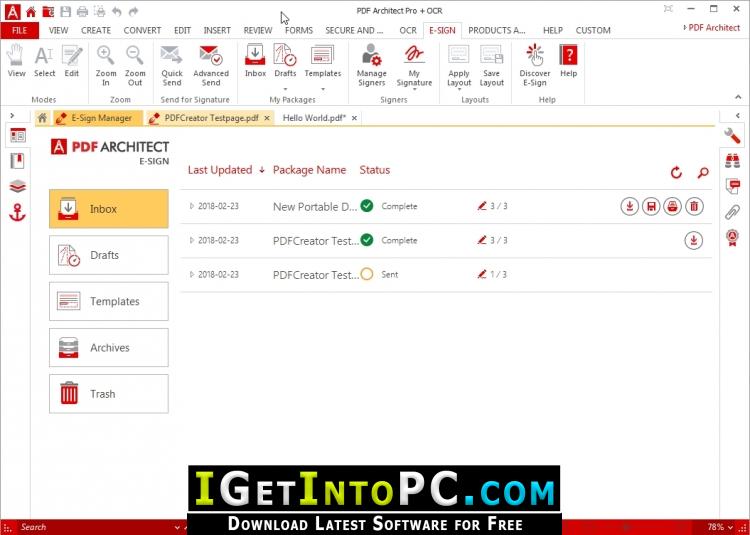Viewport: 750px width, 535px height.
Task: Open the layers panel in left sidebar
Action: (18, 186)
